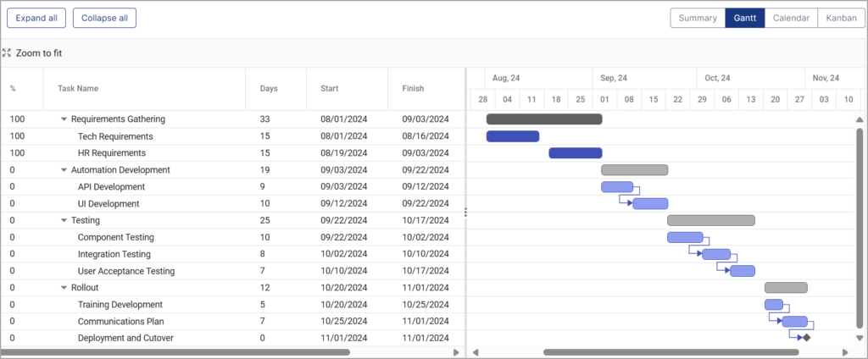Screen dimensions: 868x359
Task: Click the timeline horizontal scrollbar thumb
Action: pyautogui.click(x=671, y=352)
